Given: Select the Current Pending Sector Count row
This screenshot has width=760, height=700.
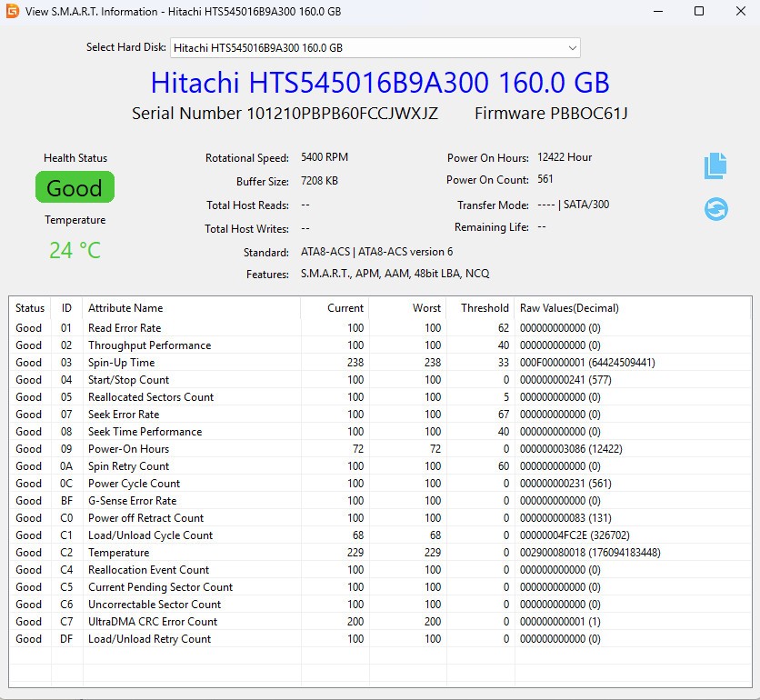Looking at the screenshot, I should click(380, 587).
